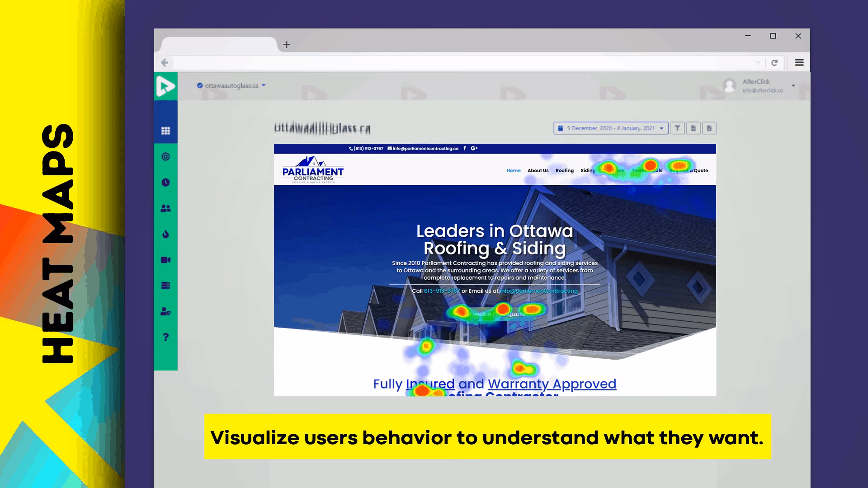
Task: Open the server list icon in the sidebar
Action: 165,286
